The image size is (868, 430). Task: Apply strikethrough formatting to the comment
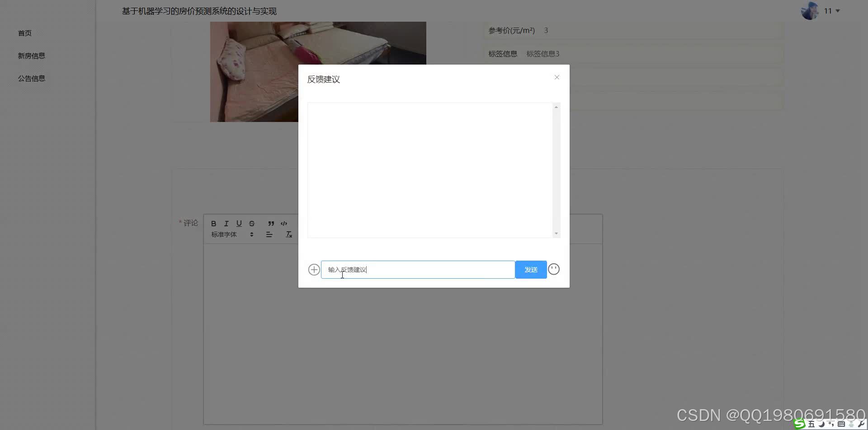tap(252, 224)
